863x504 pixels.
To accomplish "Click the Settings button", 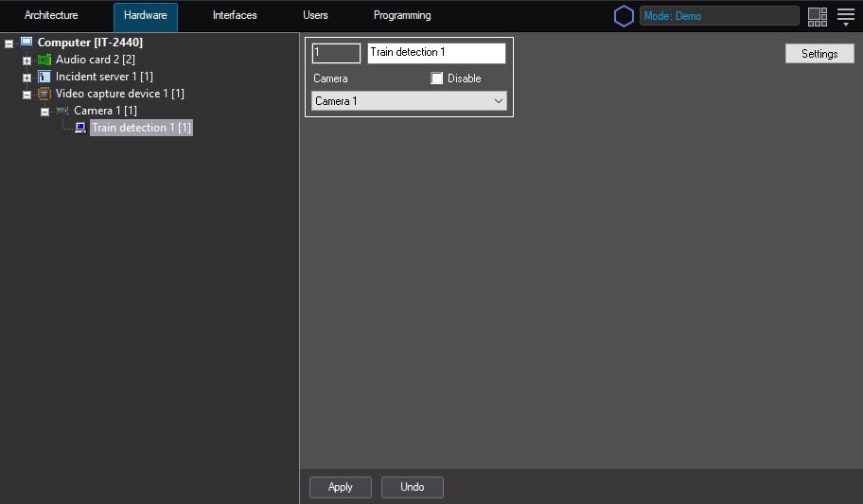I will pos(819,54).
